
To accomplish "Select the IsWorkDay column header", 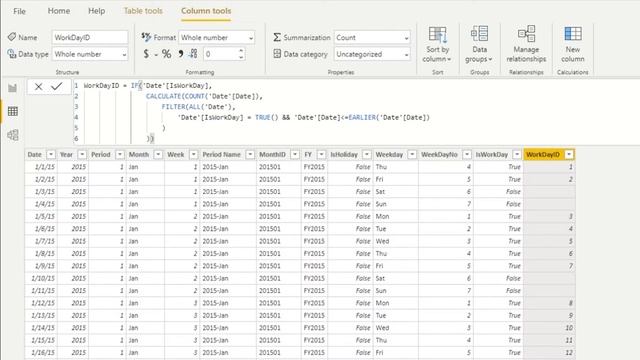I will click(498, 154).
